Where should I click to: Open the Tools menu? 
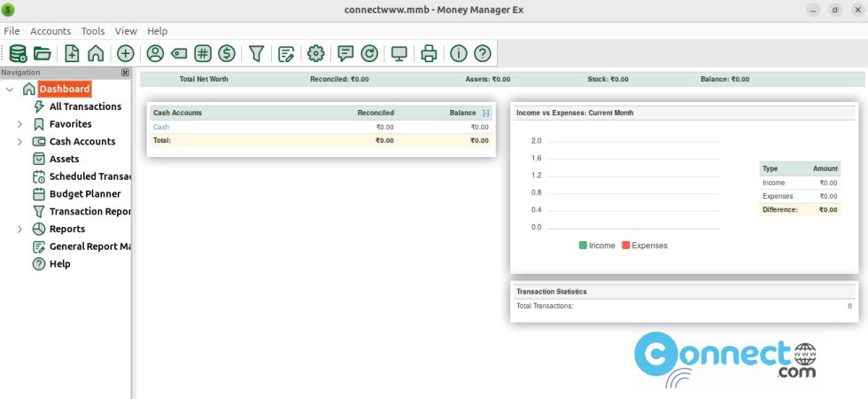(93, 31)
